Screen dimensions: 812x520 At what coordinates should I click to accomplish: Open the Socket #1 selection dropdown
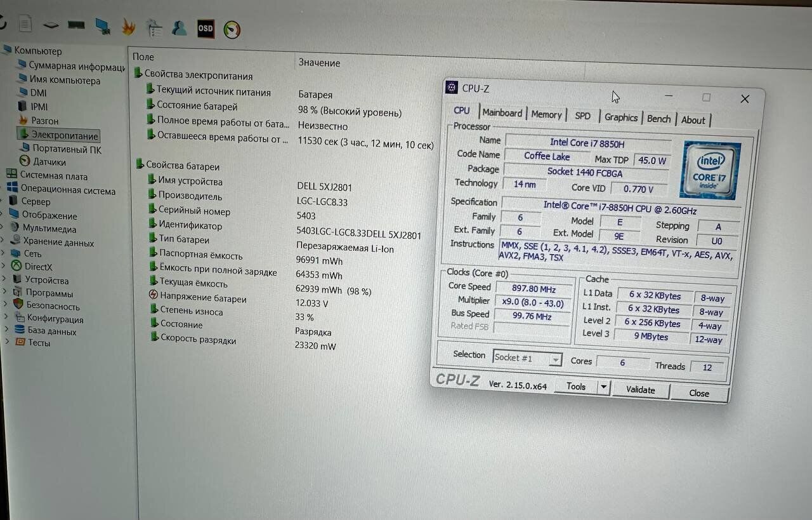point(556,359)
